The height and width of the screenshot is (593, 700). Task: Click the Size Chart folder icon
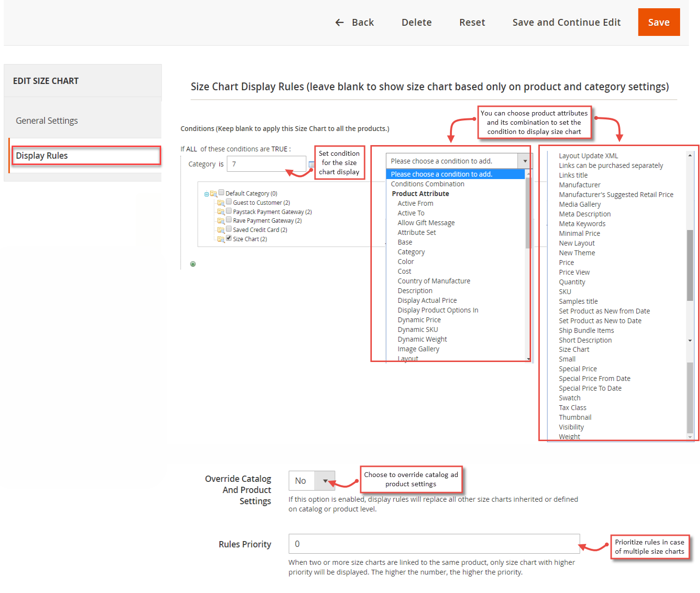221,239
